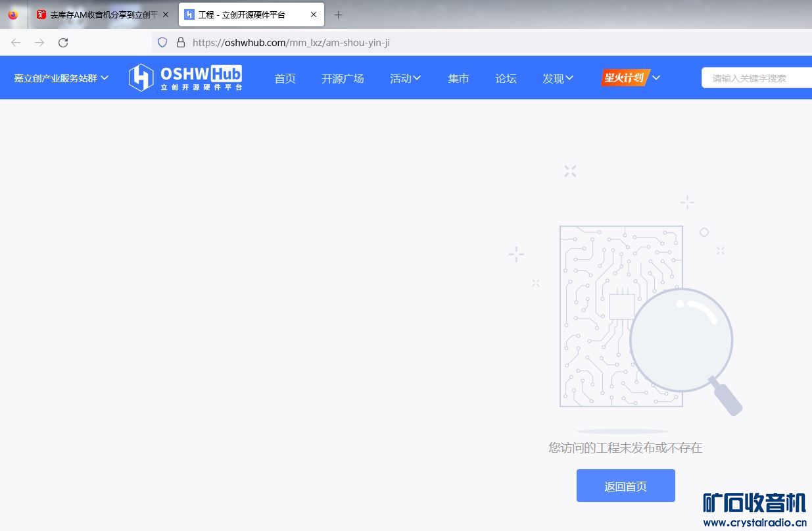Close the 工程 - 立创开源硬件平台 tab
The height and width of the screenshot is (531, 812).
[313, 14]
